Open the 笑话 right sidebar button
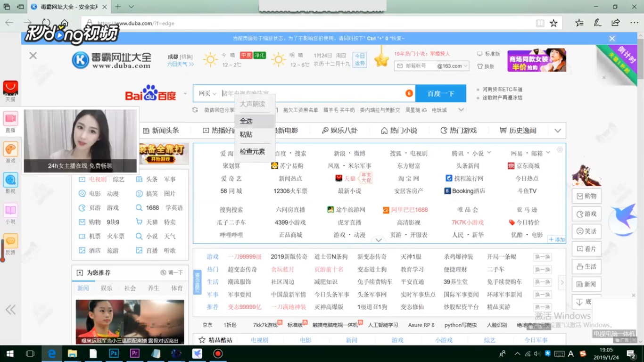This screenshot has width=644, height=362. point(586,231)
